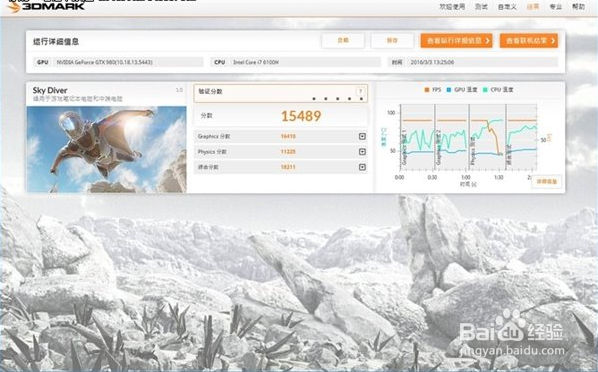Open the 专业 (Professional) tab
The height and width of the screenshot is (372, 598).
[x=556, y=7]
